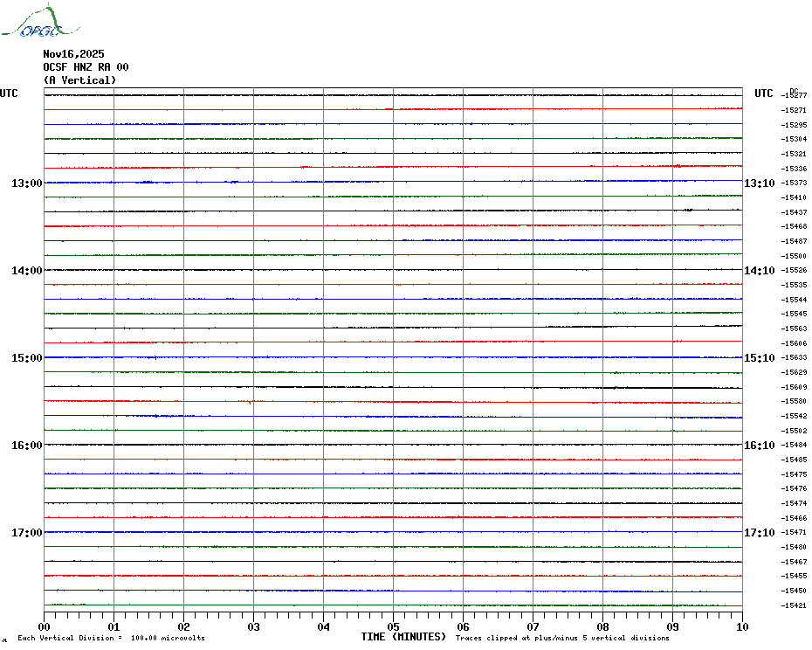Click the UTC label at top left
The height and width of the screenshot is (650, 812).
pyautogui.click(x=9, y=93)
